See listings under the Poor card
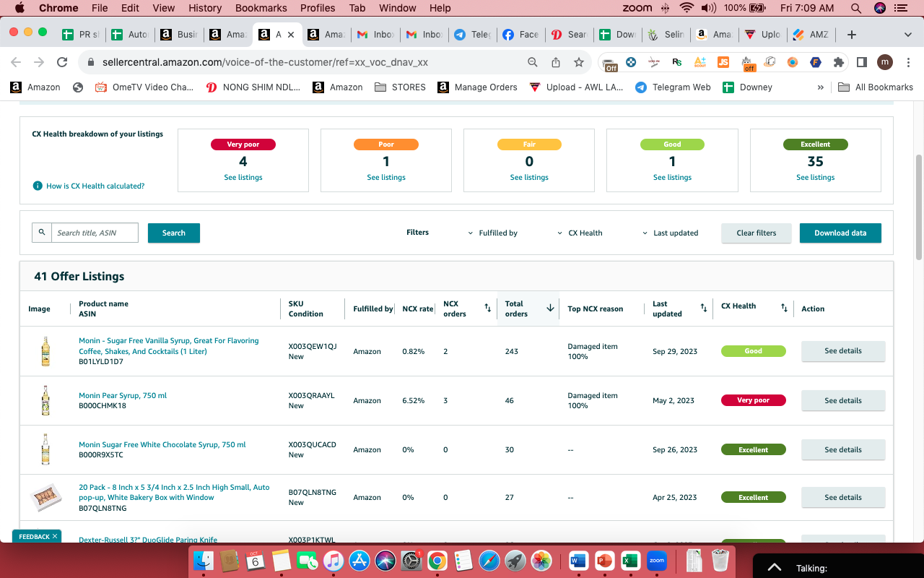Viewport: 924px width, 578px height. point(386,178)
